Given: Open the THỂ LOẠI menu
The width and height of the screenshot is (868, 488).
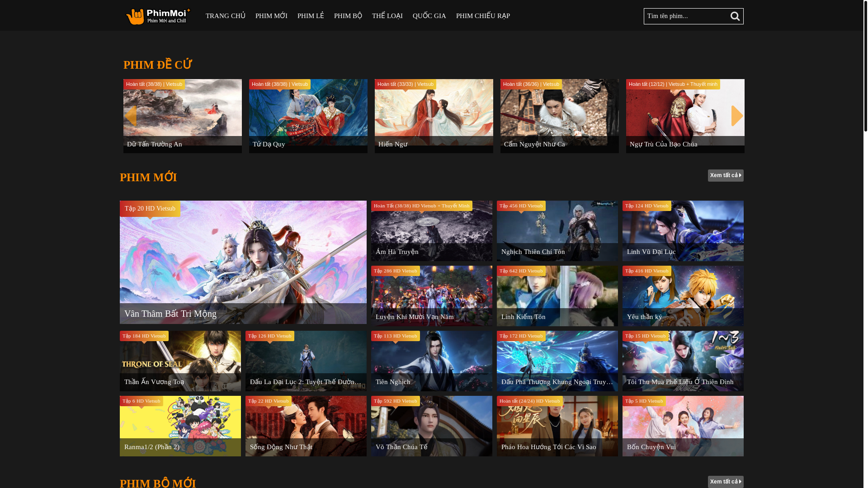Looking at the screenshot, I should click(387, 16).
